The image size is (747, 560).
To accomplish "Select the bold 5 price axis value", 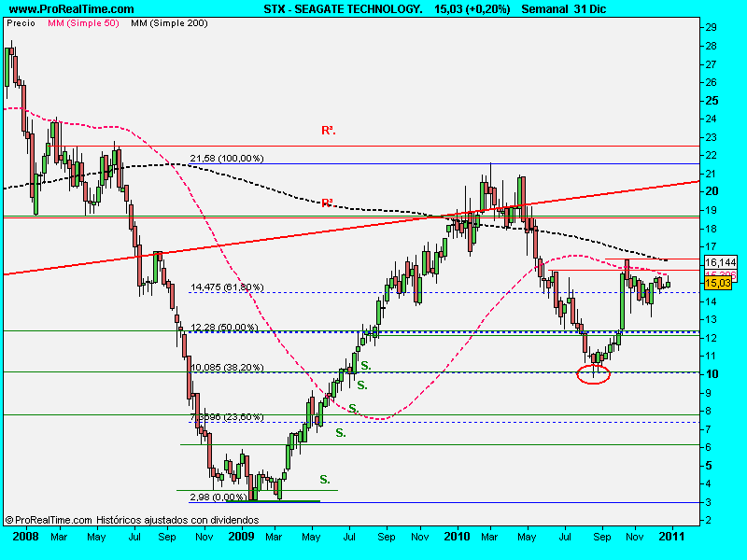I will (709, 466).
